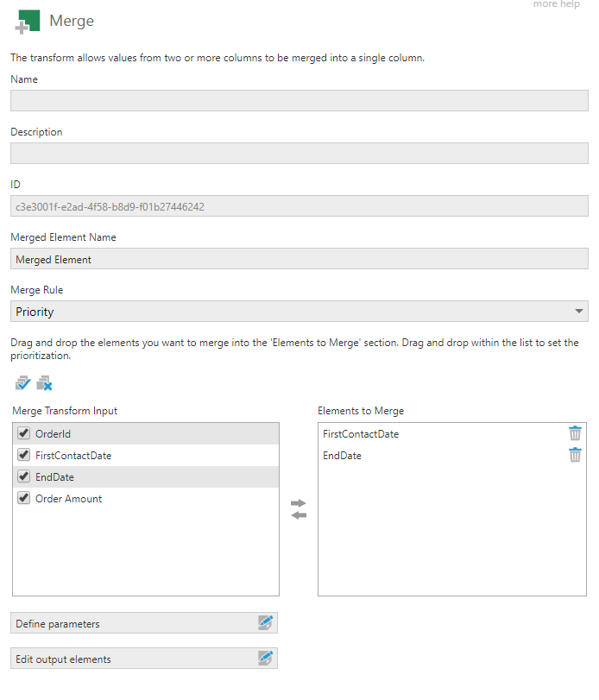The width and height of the screenshot is (599, 700).
Task: Click the right arrow to add elements
Action: tap(298, 501)
